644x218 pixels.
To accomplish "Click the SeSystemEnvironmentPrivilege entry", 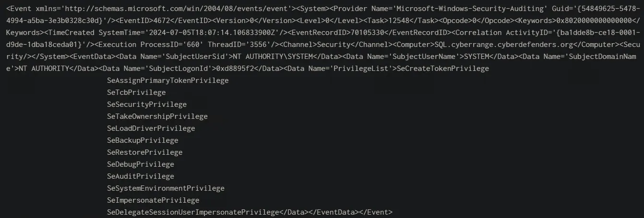I will (166, 188).
